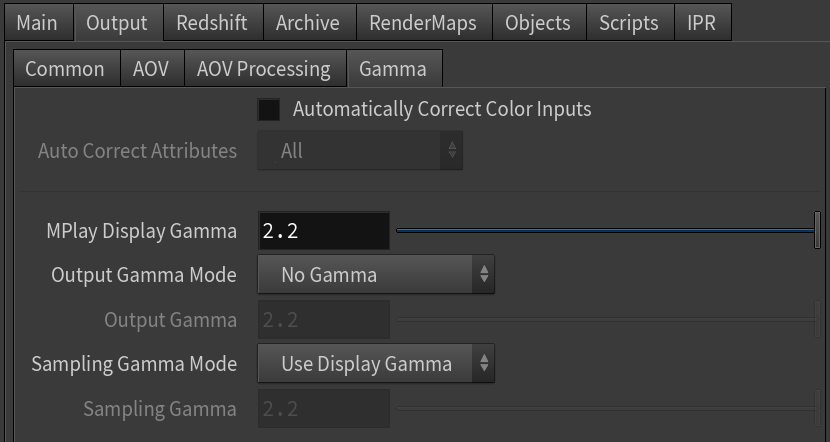Open the Scripts tab

[x=630, y=22]
